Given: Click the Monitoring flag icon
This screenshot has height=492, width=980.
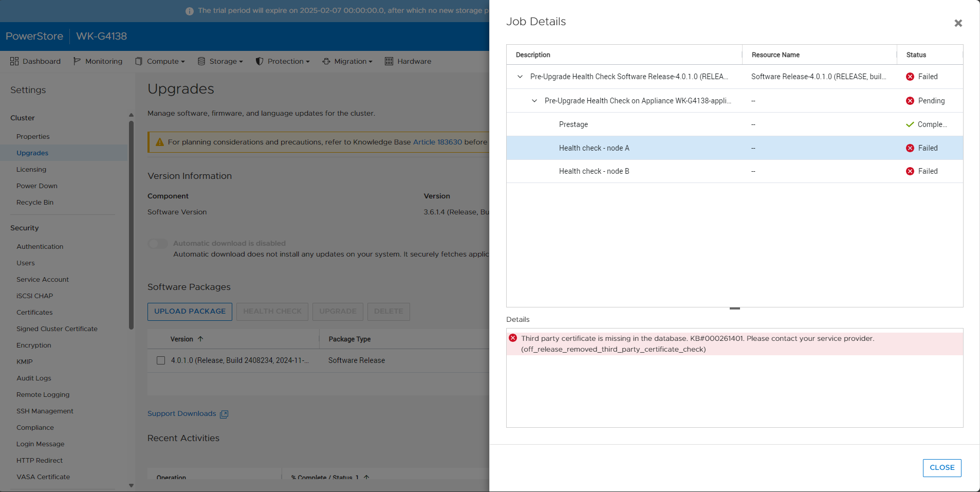Looking at the screenshot, I should click(76, 61).
